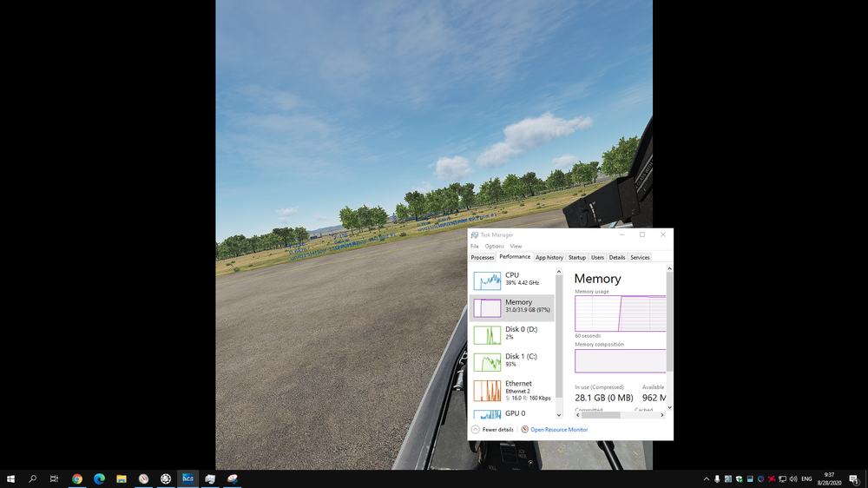This screenshot has height=488, width=868.
Task: Open View menu in Task Manager
Action: click(x=516, y=247)
